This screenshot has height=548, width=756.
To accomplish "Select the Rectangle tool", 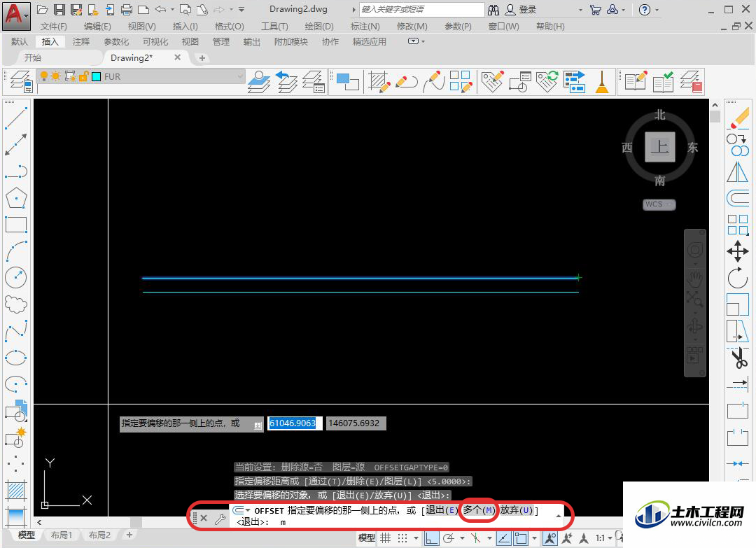I will (16, 225).
